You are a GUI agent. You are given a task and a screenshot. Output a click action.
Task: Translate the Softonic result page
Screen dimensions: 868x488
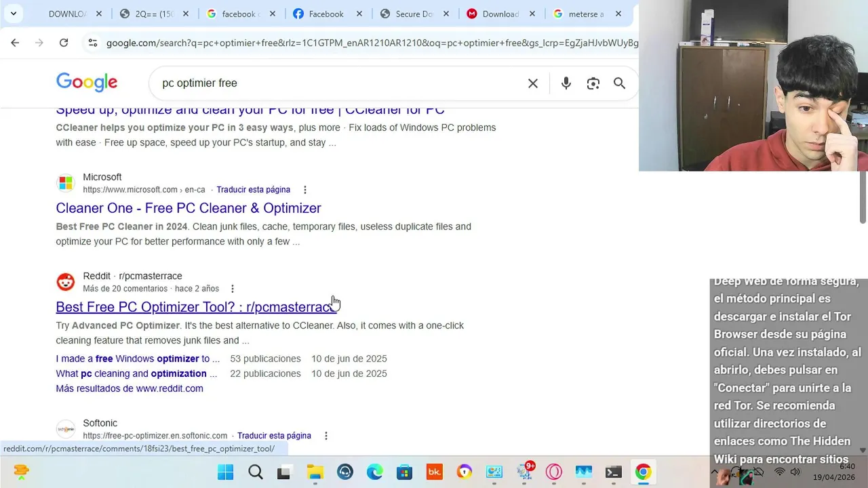[274, 436]
